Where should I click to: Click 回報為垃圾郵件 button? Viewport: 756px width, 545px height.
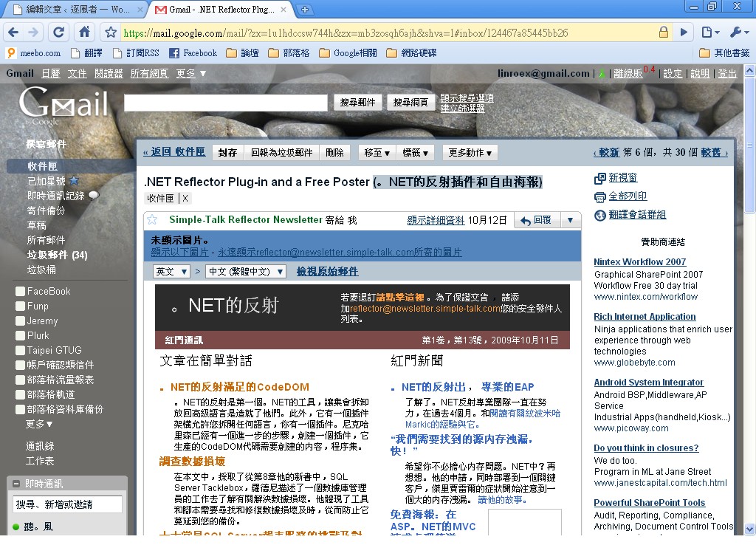click(x=281, y=152)
